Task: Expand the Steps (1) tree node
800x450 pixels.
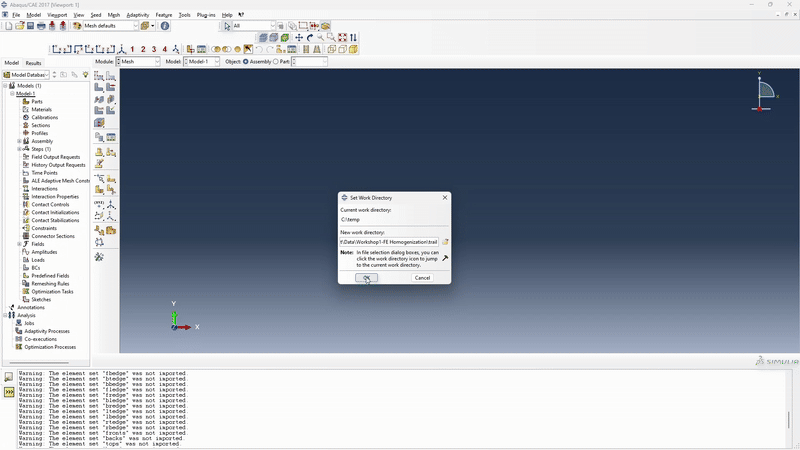Action: (x=19, y=149)
